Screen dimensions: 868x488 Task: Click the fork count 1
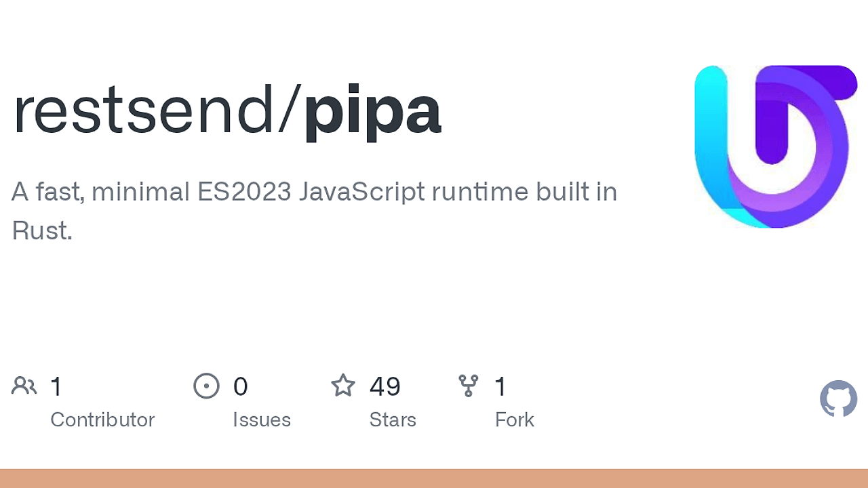tap(500, 386)
